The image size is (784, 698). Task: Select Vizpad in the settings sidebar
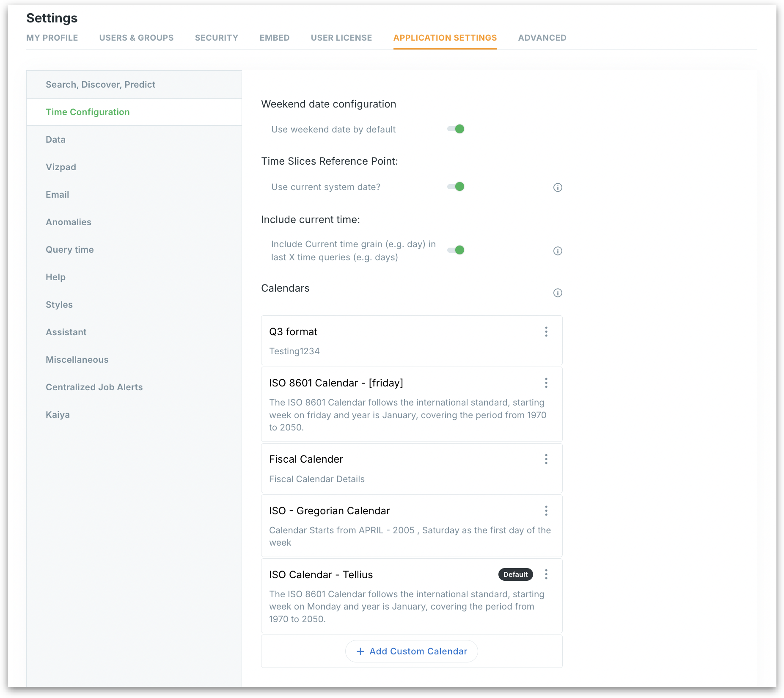(61, 167)
